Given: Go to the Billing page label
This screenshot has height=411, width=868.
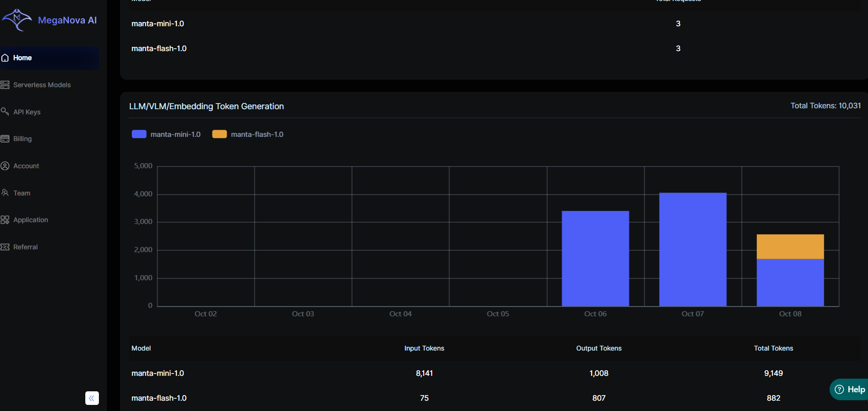Looking at the screenshot, I should point(22,139).
